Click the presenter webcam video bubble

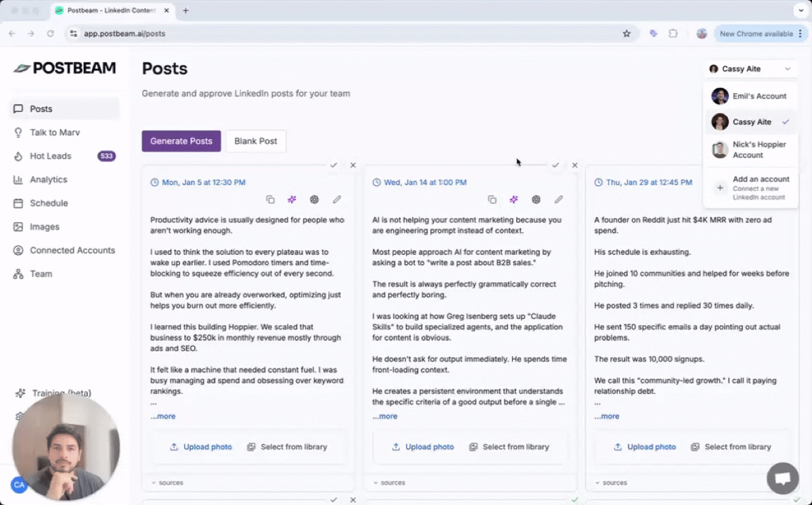(x=66, y=447)
